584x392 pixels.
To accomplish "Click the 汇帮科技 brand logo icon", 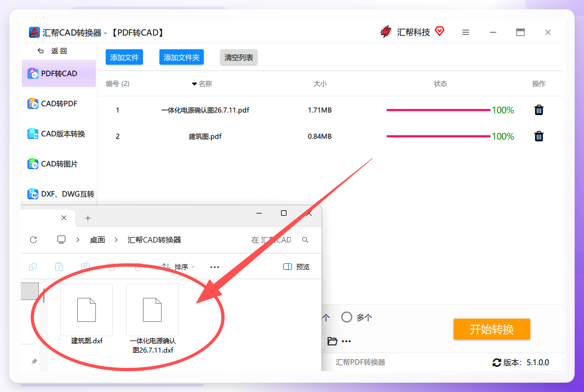I will coord(386,32).
